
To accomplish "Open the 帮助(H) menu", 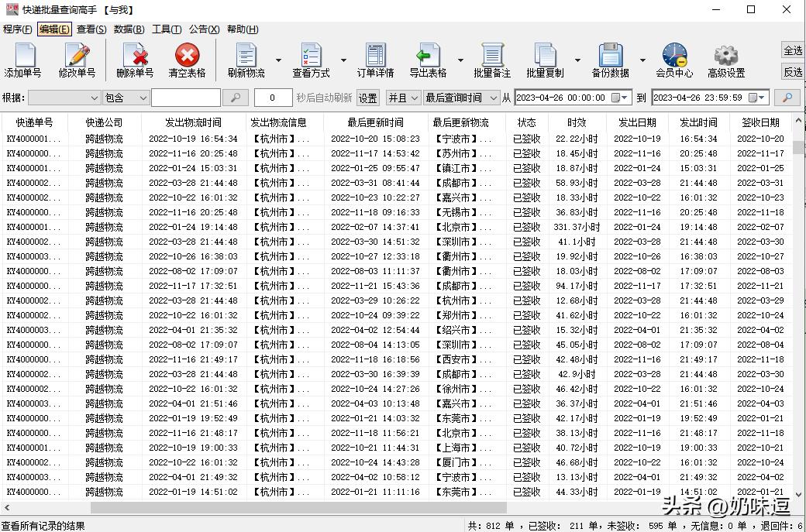I will tap(243, 29).
